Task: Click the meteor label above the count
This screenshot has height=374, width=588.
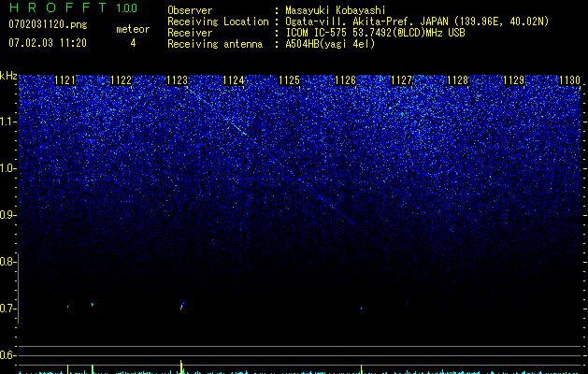Action: (133, 29)
